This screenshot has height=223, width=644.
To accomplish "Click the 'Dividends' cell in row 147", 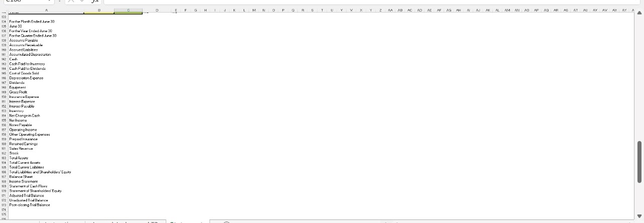I will point(46,82).
